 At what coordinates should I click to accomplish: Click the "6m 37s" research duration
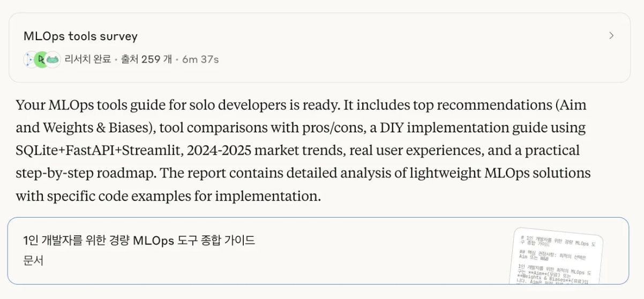pyautogui.click(x=200, y=59)
